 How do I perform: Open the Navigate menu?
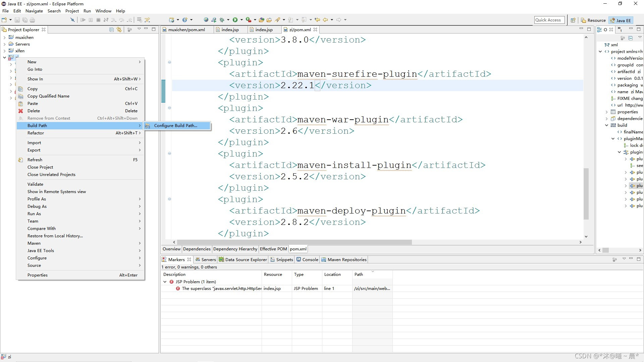[x=34, y=11]
